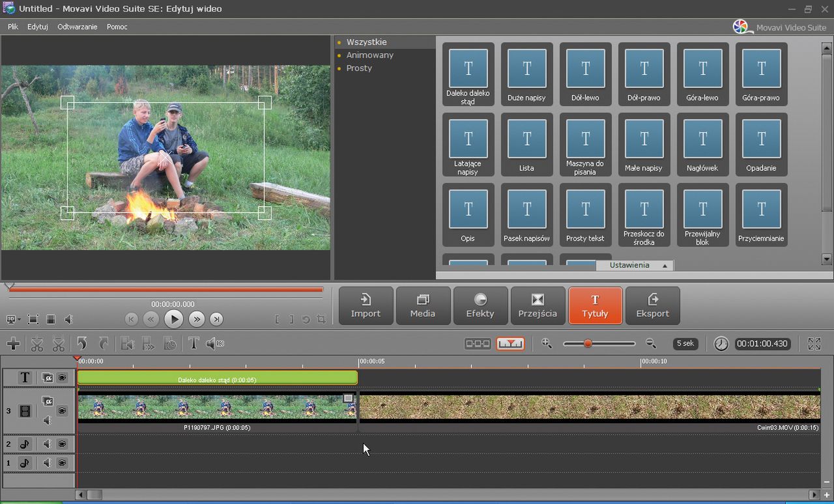Toggle full screen preview icon
834x504 pixels.
[33, 319]
